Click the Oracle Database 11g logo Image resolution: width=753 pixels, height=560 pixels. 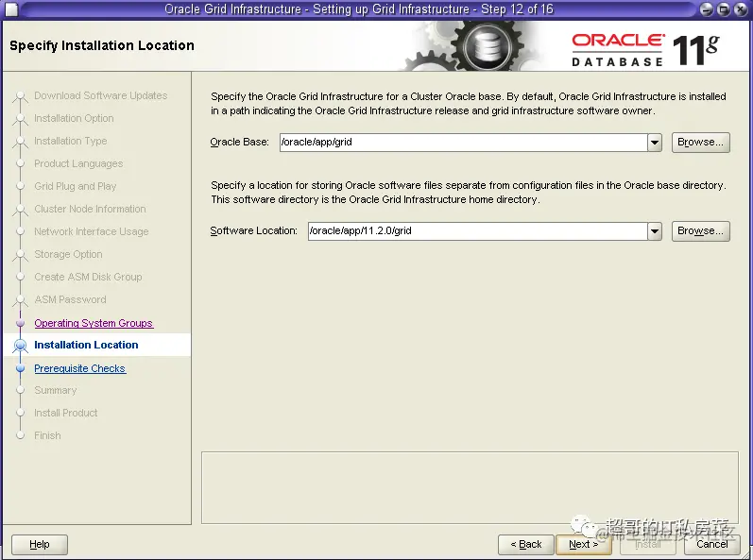(x=645, y=49)
